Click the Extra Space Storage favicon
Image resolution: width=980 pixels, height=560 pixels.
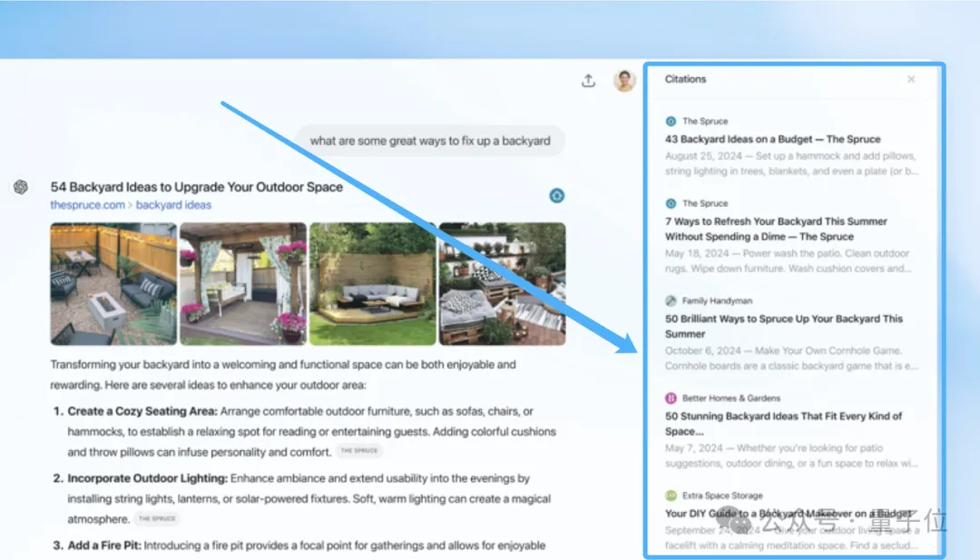tap(671, 496)
